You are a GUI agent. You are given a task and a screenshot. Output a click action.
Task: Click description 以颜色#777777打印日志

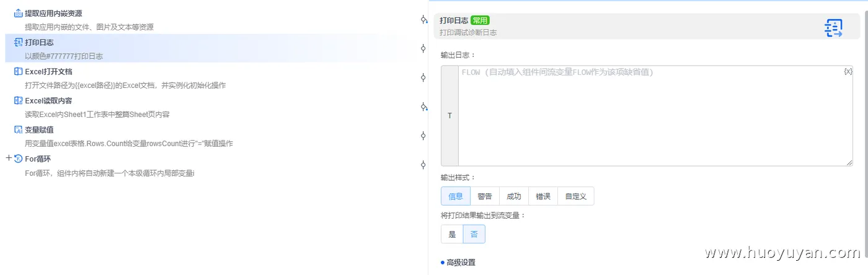(x=64, y=56)
